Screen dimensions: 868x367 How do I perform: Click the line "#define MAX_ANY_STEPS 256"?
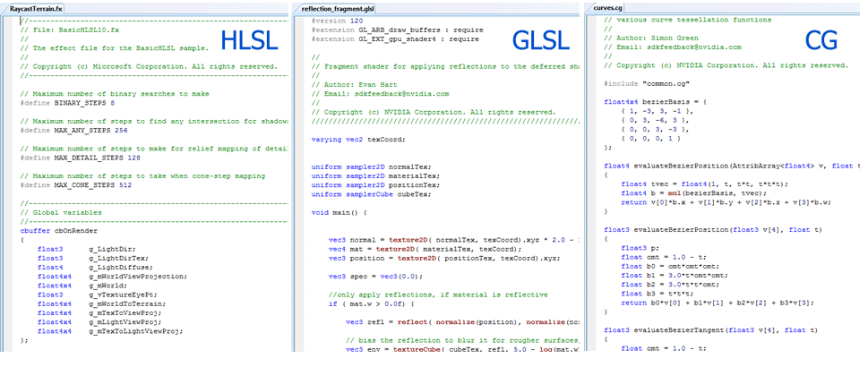pyautogui.click(x=73, y=130)
